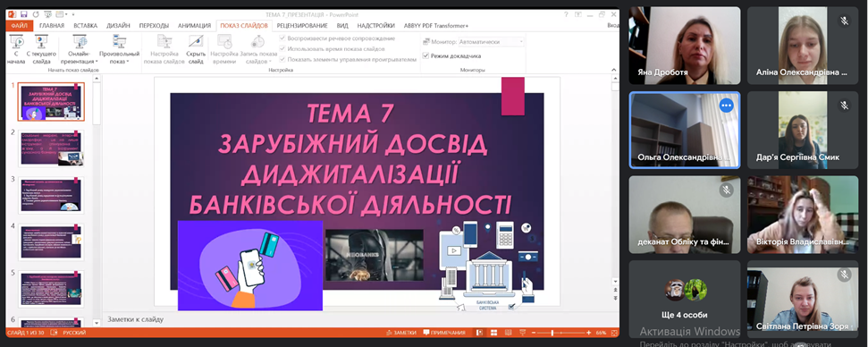Image resolution: width=868 pixels, height=347 pixels.
Task: Toggle 'Использовать время показа слайдов' checkbox
Action: click(x=282, y=48)
